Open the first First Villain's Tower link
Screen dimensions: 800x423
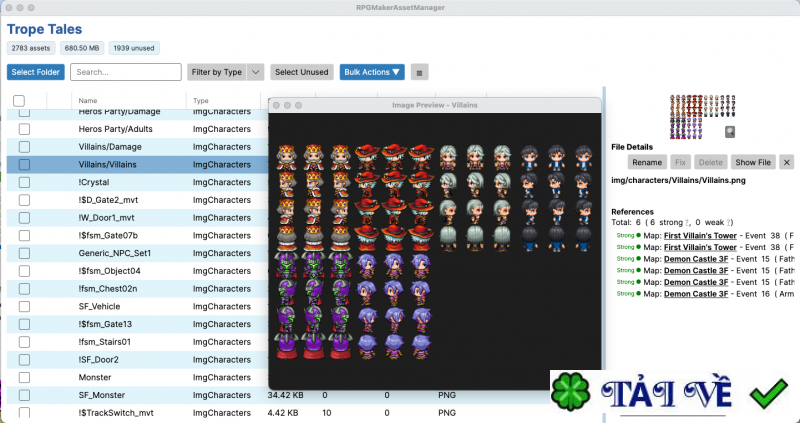(700, 236)
